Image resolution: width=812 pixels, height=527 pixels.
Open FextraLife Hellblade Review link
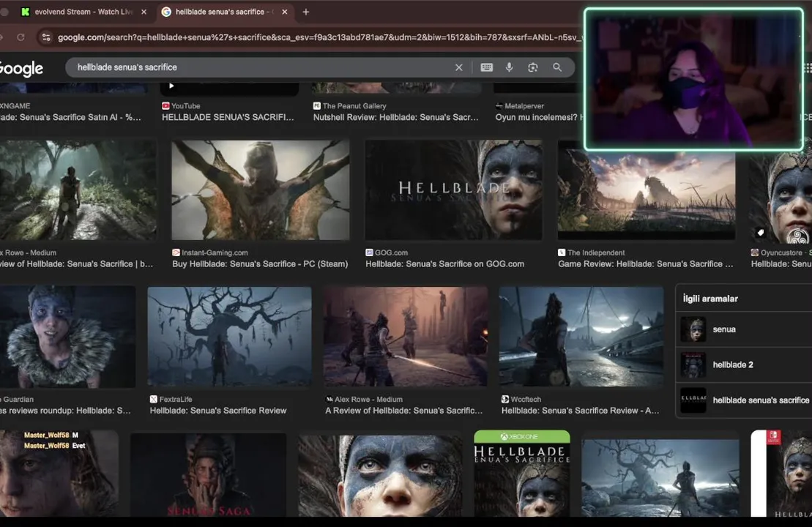(x=218, y=411)
